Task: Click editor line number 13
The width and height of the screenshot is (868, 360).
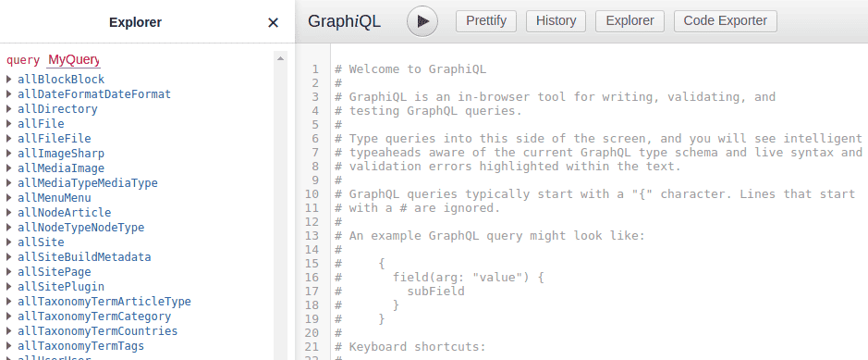Action: coord(312,235)
